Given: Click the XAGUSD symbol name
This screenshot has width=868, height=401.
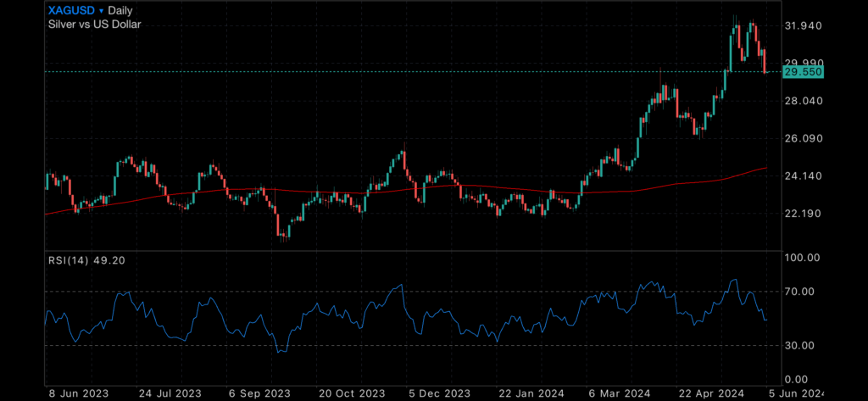Looking at the screenshot, I should click(x=72, y=10).
